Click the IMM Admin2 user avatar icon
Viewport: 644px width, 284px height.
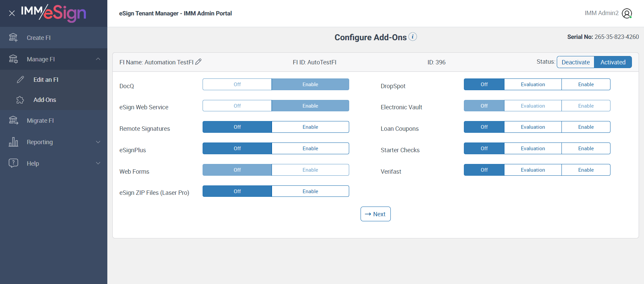(627, 13)
